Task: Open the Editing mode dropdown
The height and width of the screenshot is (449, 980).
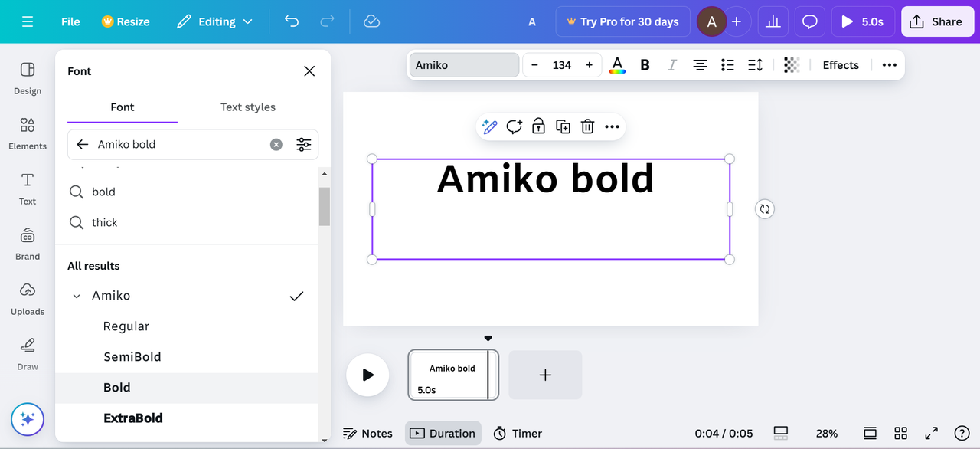Action: [214, 21]
